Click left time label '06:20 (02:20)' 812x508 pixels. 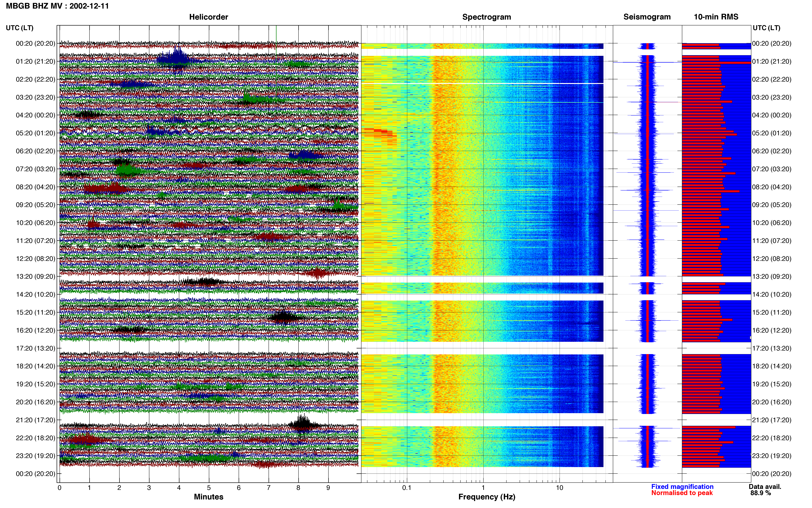[36, 151]
